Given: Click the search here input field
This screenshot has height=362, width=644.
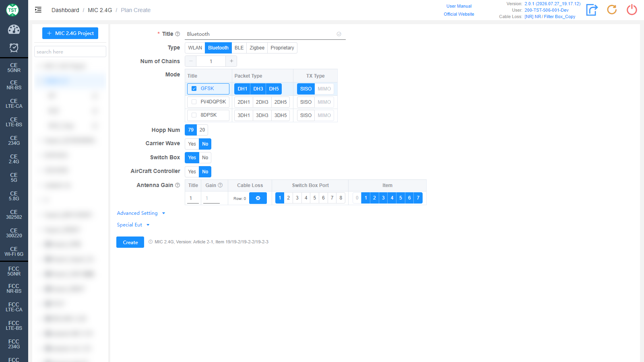Looking at the screenshot, I should point(70,51).
